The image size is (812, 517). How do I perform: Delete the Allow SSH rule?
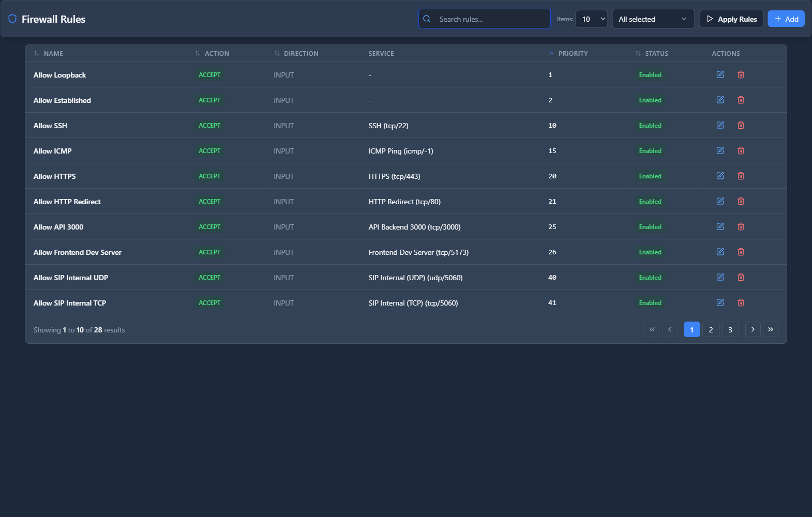(x=741, y=125)
